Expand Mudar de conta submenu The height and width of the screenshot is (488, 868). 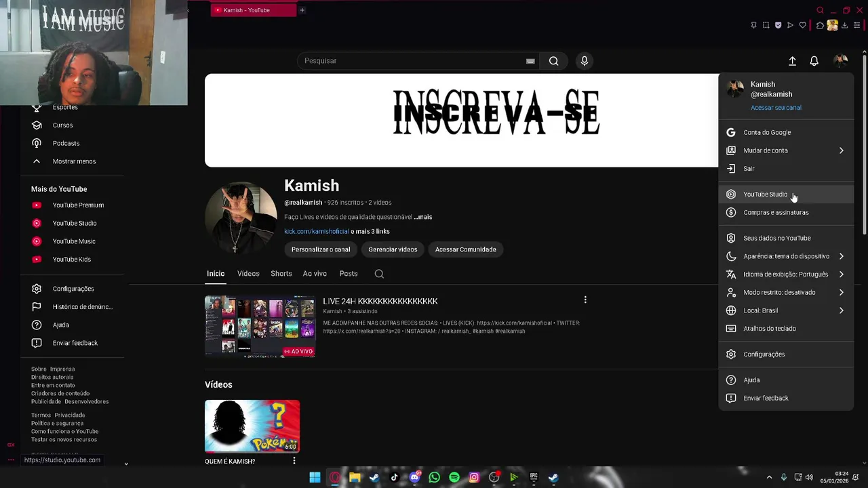(x=841, y=150)
